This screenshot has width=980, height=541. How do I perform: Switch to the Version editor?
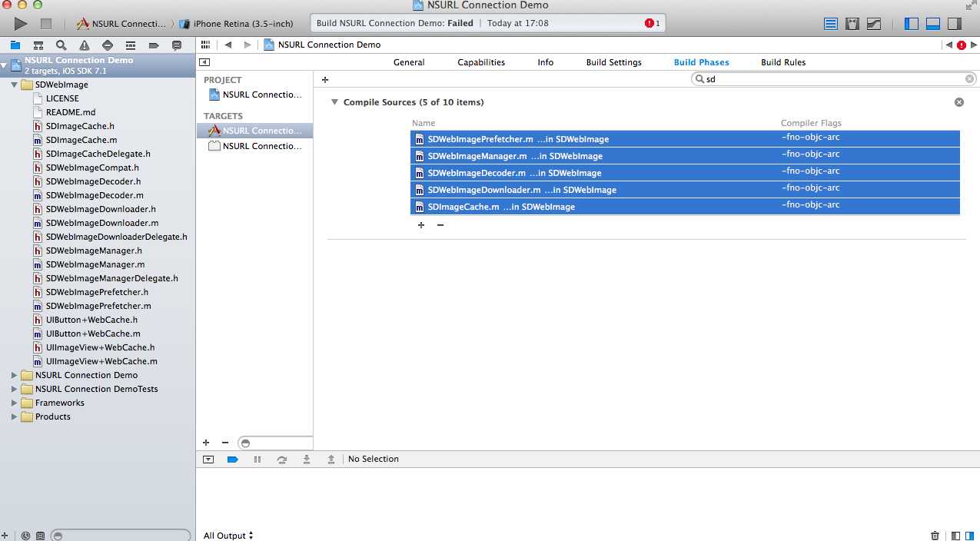(x=874, y=24)
